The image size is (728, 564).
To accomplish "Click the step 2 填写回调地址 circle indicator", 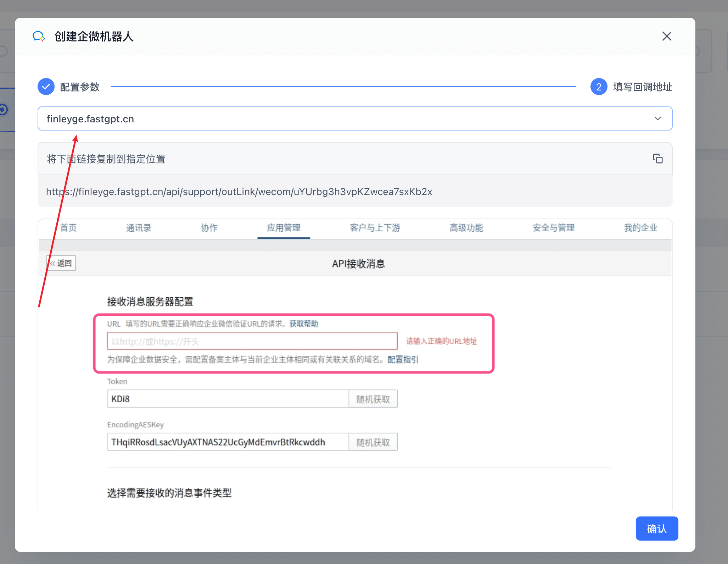I will pos(599,87).
